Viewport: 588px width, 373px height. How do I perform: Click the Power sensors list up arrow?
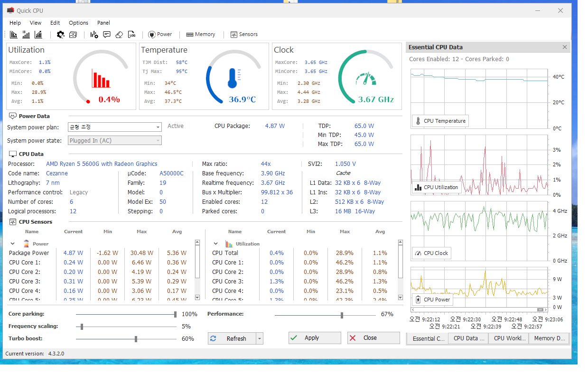(x=197, y=242)
